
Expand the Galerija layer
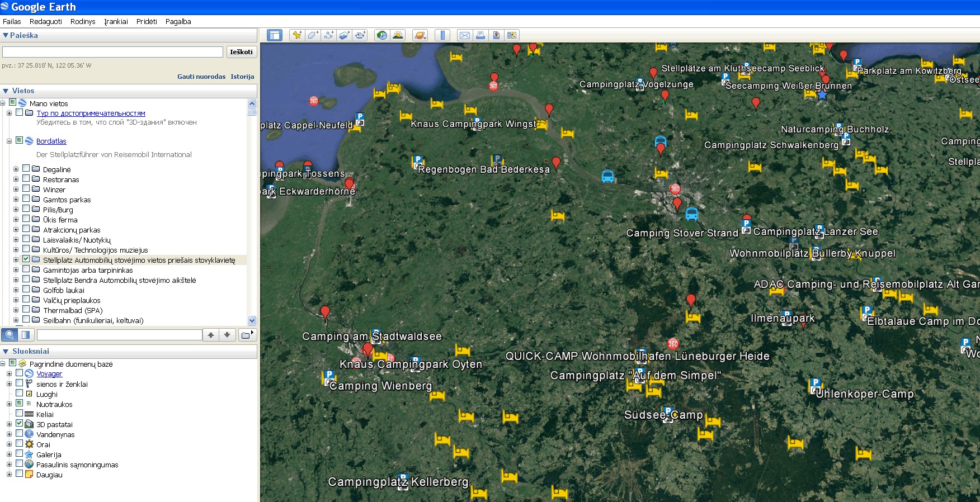pos(9,454)
